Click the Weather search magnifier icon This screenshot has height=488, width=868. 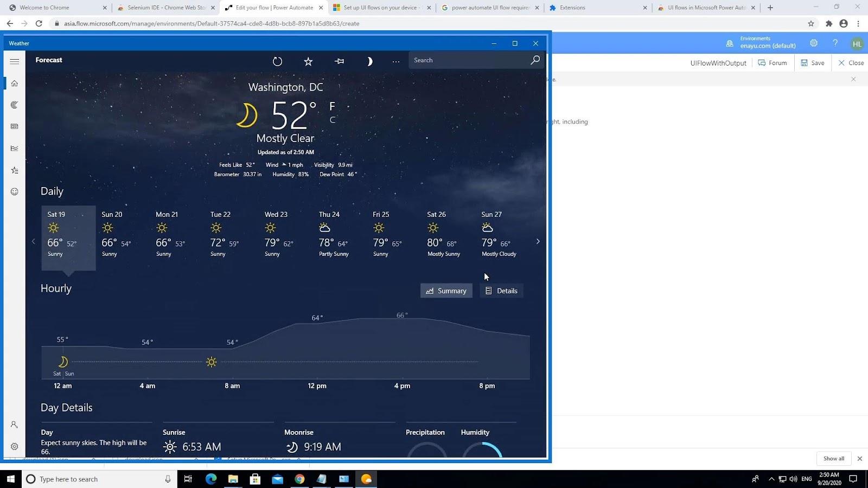pyautogui.click(x=535, y=60)
